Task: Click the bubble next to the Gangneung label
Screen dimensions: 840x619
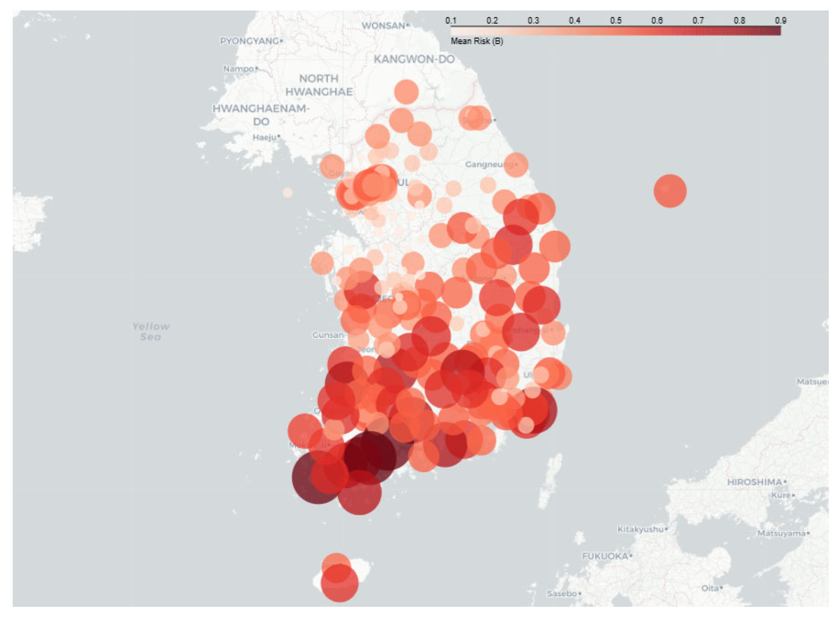Action: pyautogui.click(x=516, y=165)
